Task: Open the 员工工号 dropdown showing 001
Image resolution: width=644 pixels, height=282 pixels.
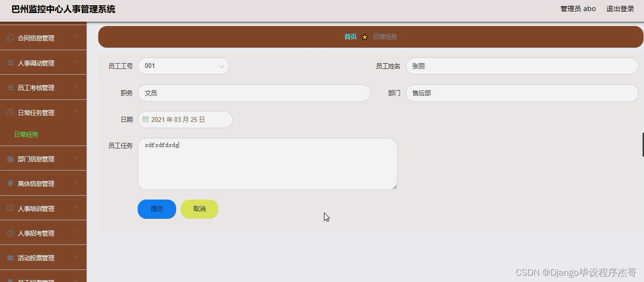Action: pyautogui.click(x=183, y=66)
